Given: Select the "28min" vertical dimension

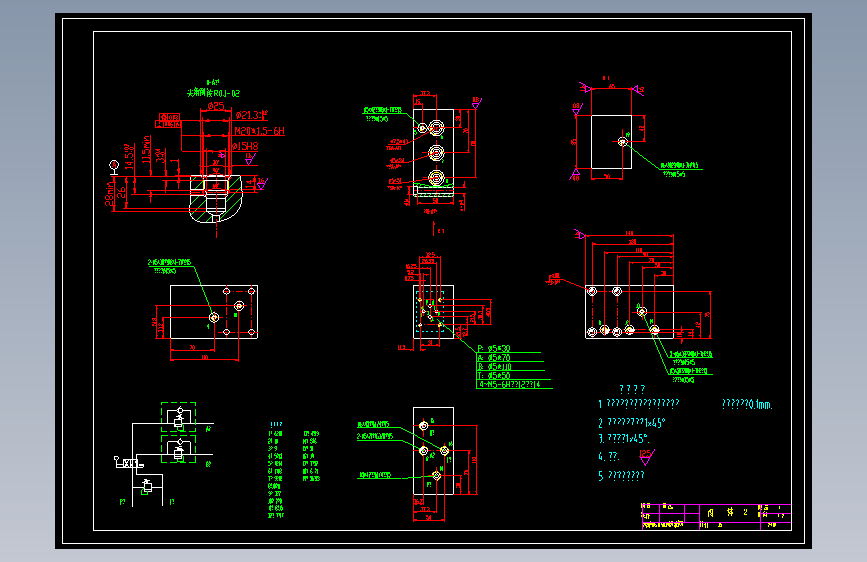Looking at the screenshot, I should click(109, 195).
